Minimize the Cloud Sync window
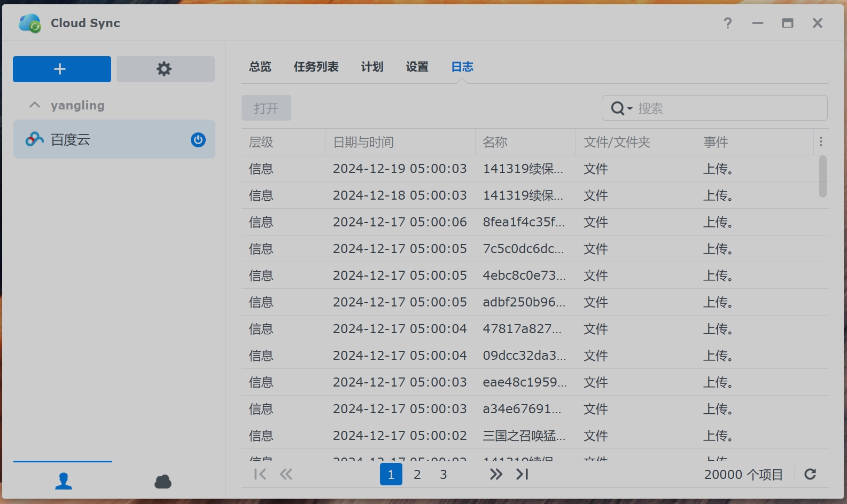Viewport: 847px width, 504px height. (x=758, y=23)
